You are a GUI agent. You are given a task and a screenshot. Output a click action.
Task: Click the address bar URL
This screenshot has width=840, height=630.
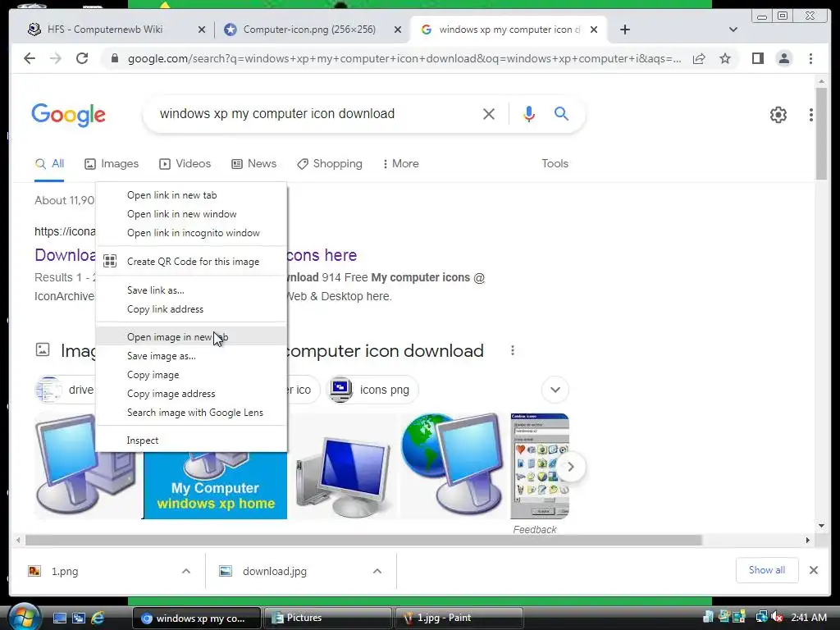click(404, 58)
